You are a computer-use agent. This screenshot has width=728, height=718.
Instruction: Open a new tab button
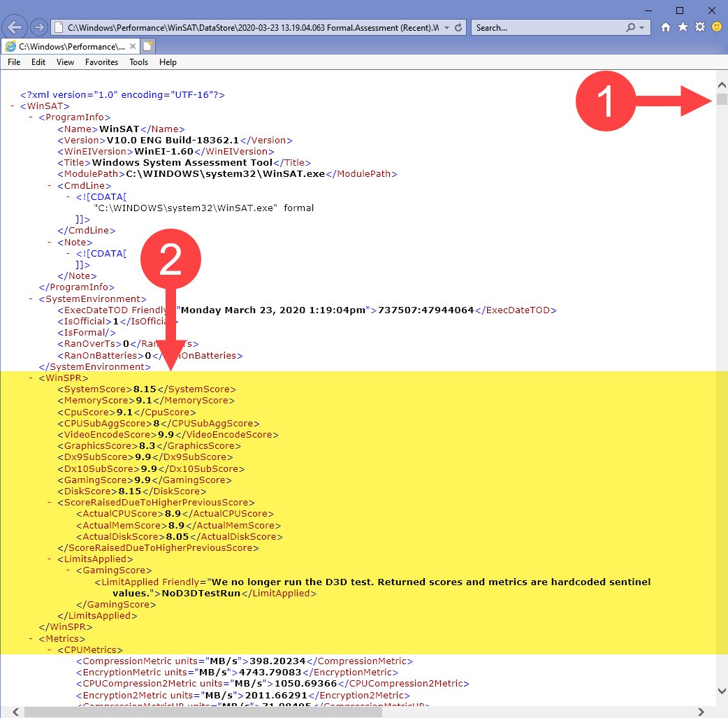coord(147,46)
